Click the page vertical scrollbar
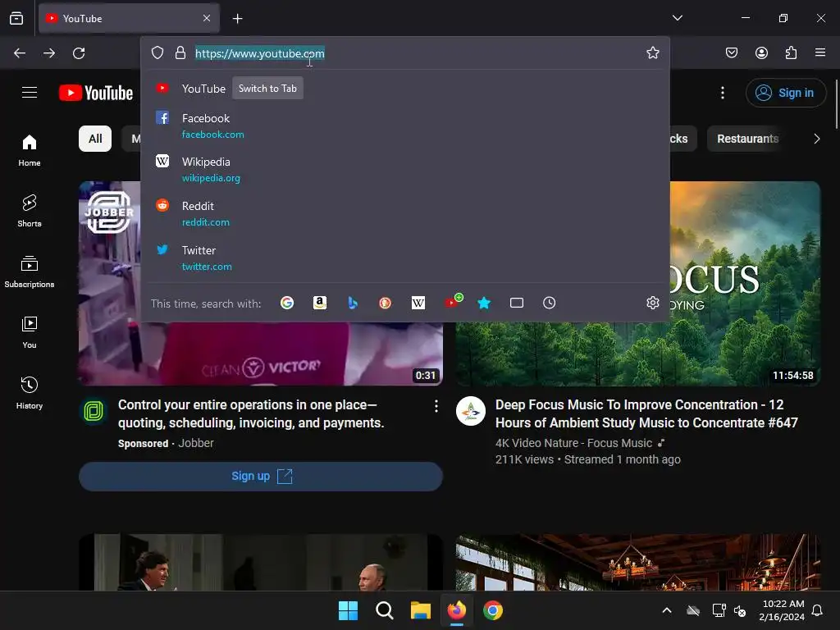This screenshot has height=630, width=840. click(836, 104)
